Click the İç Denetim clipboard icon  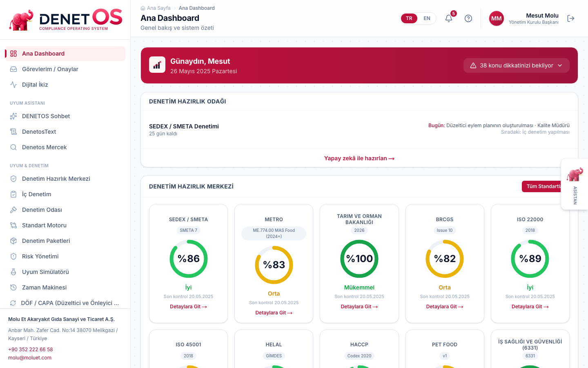pyautogui.click(x=13, y=194)
